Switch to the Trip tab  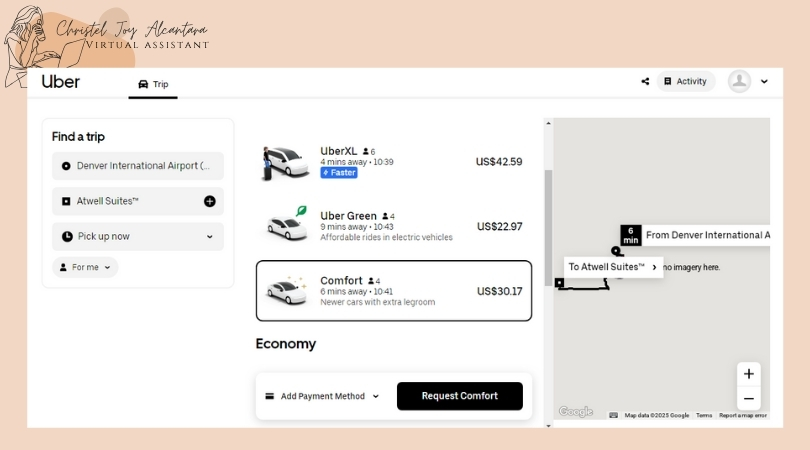153,84
